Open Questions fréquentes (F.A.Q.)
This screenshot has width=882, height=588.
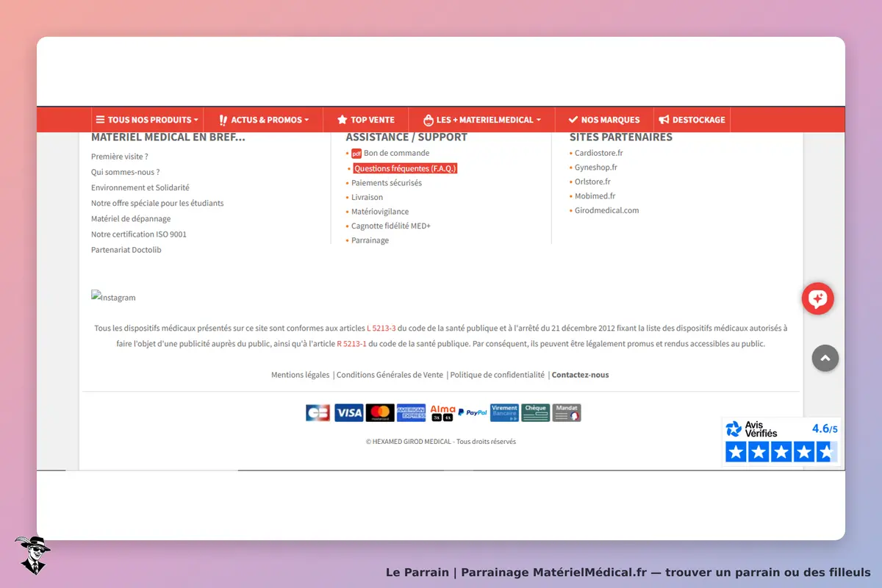(x=405, y=168)
